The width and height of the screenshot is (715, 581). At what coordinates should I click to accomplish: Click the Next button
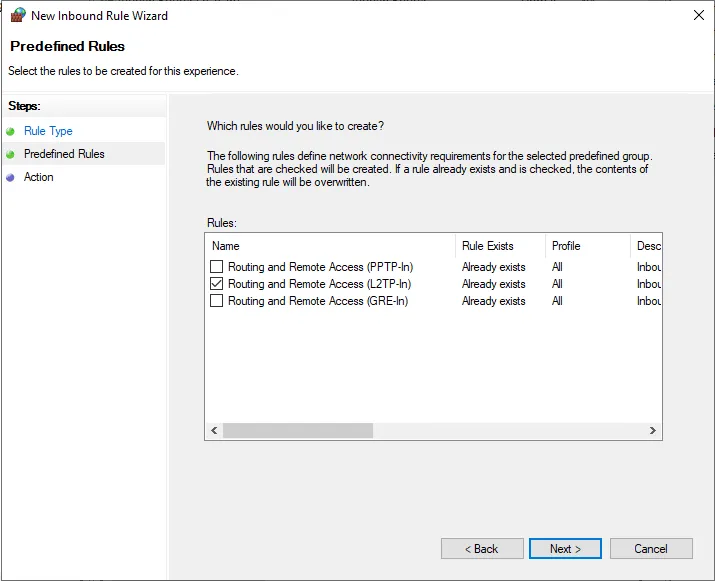click(x=565, y=548)
